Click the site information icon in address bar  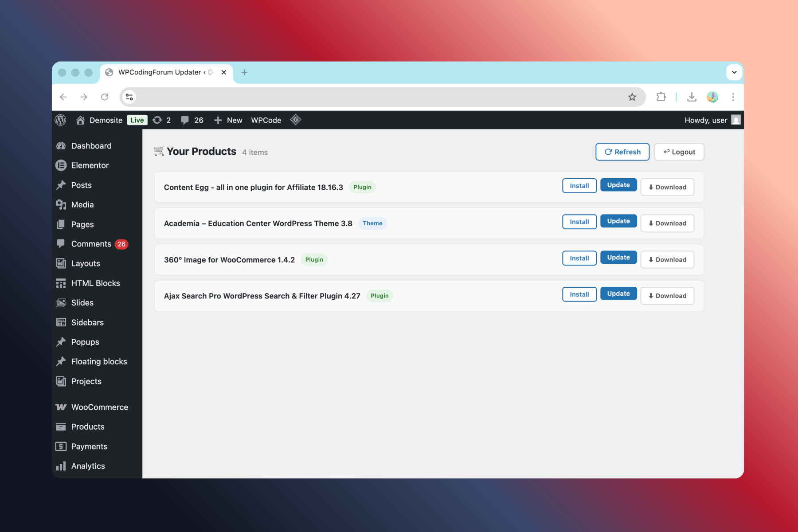tap(129, 97)
